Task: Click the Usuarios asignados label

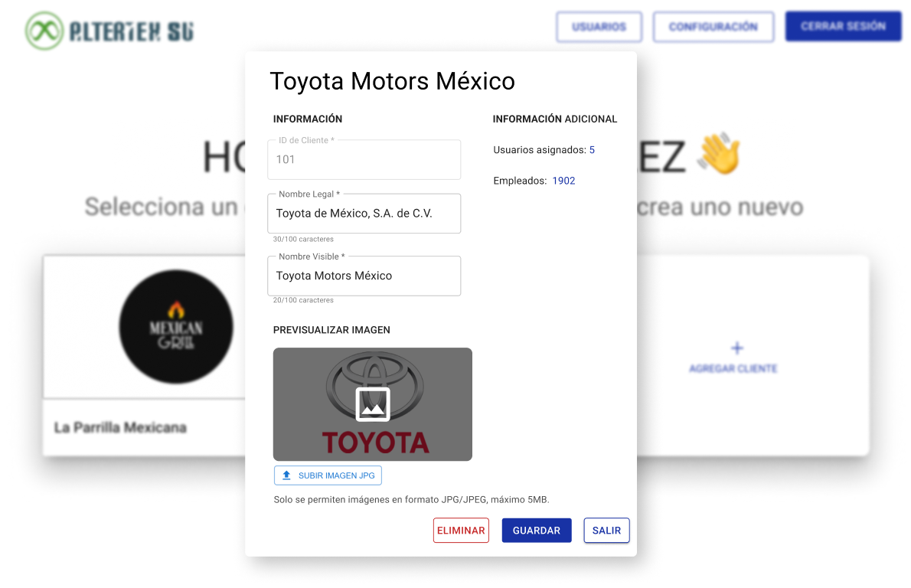Action: coord(540,150)
